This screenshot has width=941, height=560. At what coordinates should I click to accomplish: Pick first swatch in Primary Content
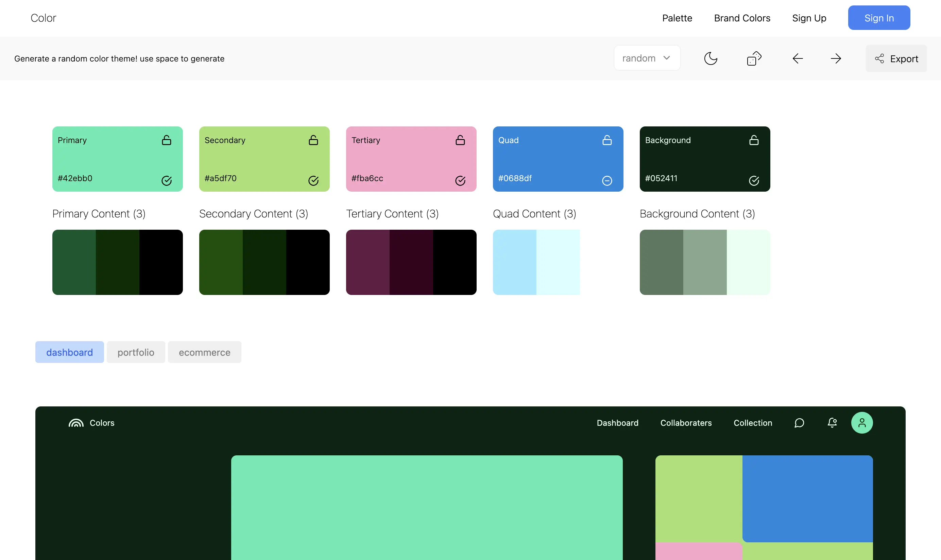coord(74,262)
